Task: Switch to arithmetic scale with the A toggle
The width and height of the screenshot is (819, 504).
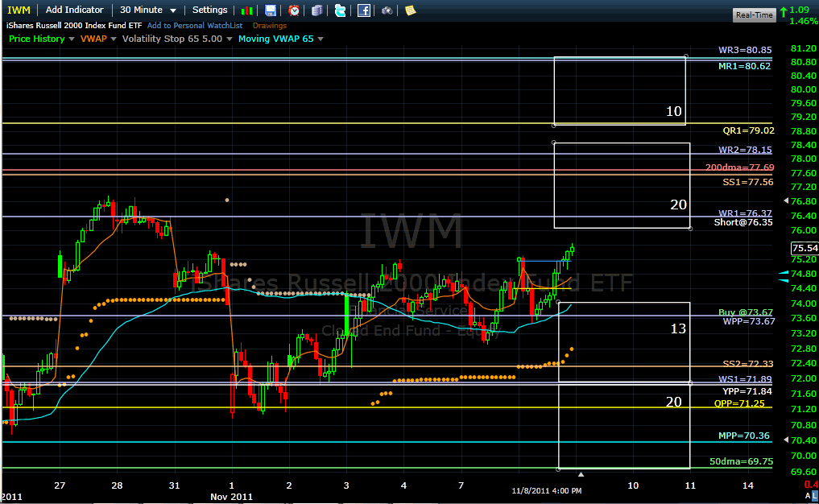Action: (808, 496)
